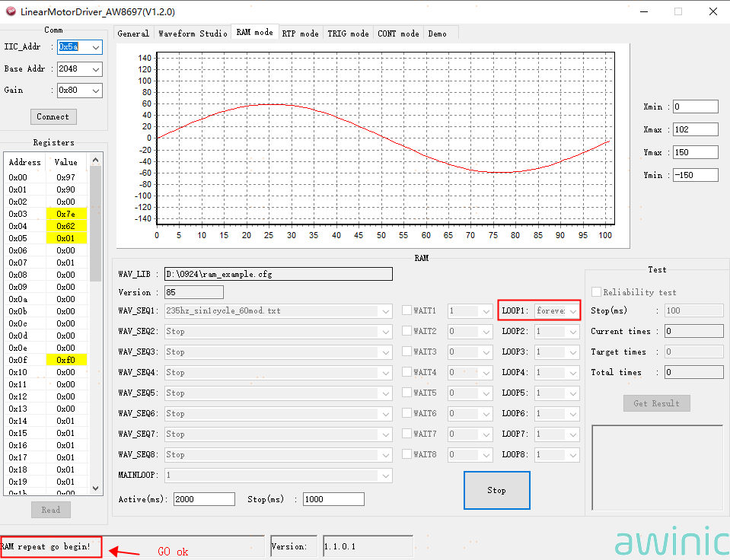This screenshot has height=560, width=730.
Task: Open the LOOP1 dropdown set to forever
Action: click(x=572, y=311)
